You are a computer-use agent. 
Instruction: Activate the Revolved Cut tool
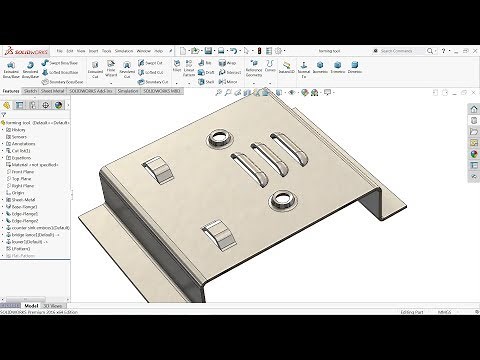127,70
